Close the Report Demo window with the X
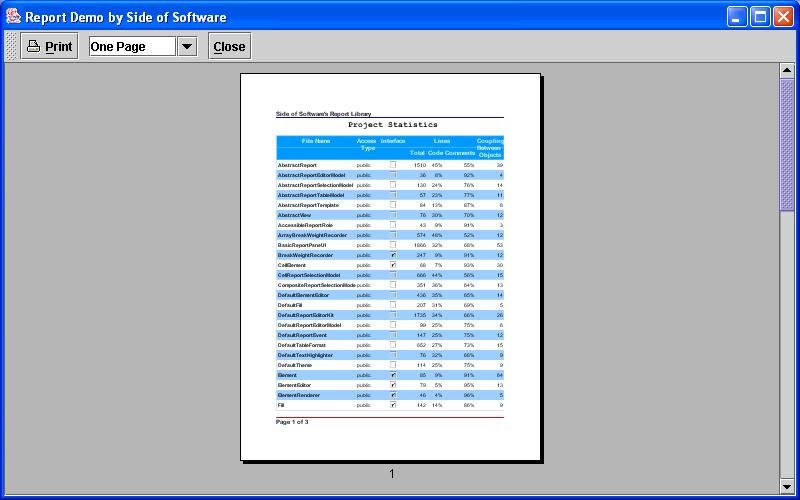800x500 pixels. click(783, 17)
